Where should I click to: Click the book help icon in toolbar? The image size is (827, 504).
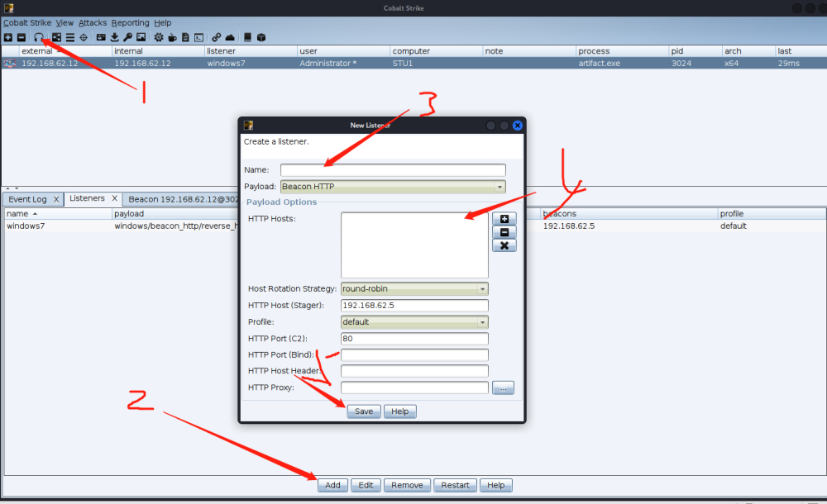(247, 37)
